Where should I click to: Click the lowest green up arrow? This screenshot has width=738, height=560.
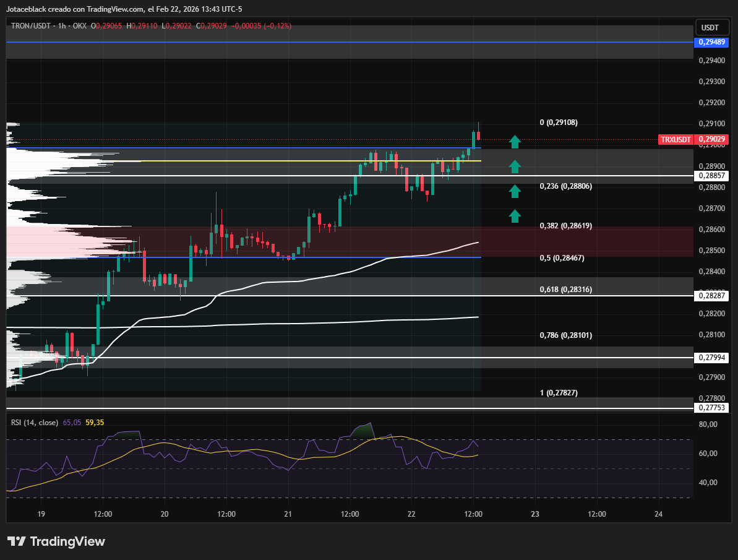pyautogui.click(x=515, y=215)
